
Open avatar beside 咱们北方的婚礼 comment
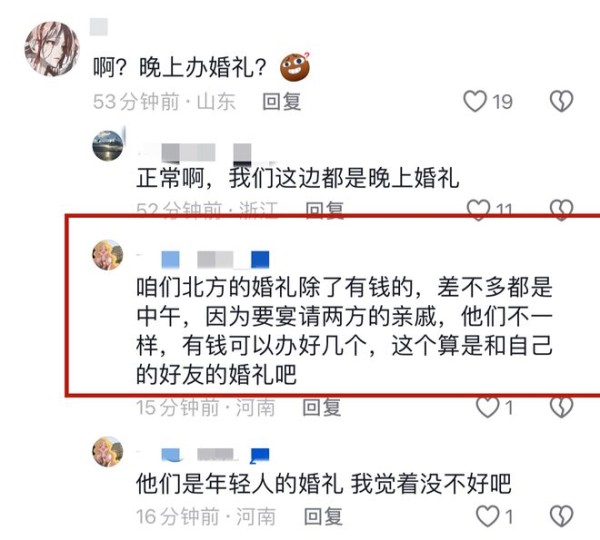pos(108,255)
